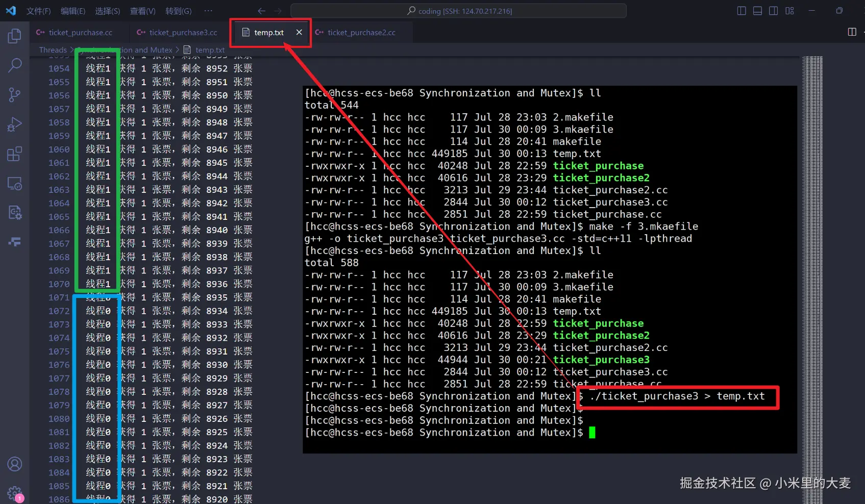Click the editor line ending 剩余 8943 张票
This screenshot has width=865, height=504.
(169, 190)
